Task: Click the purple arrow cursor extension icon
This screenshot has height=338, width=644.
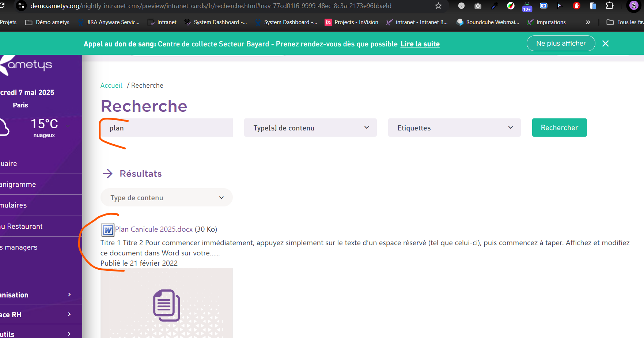Action: pyautogui.click(x=560, y=6)
